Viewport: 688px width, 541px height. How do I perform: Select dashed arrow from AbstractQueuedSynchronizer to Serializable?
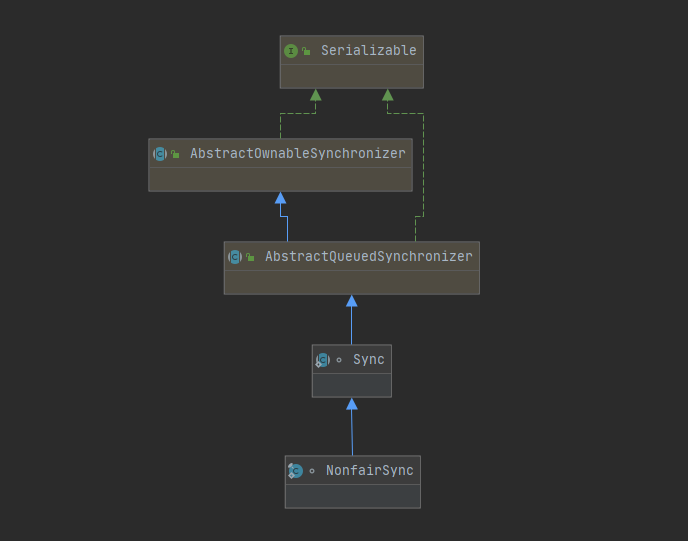[423, 167]
